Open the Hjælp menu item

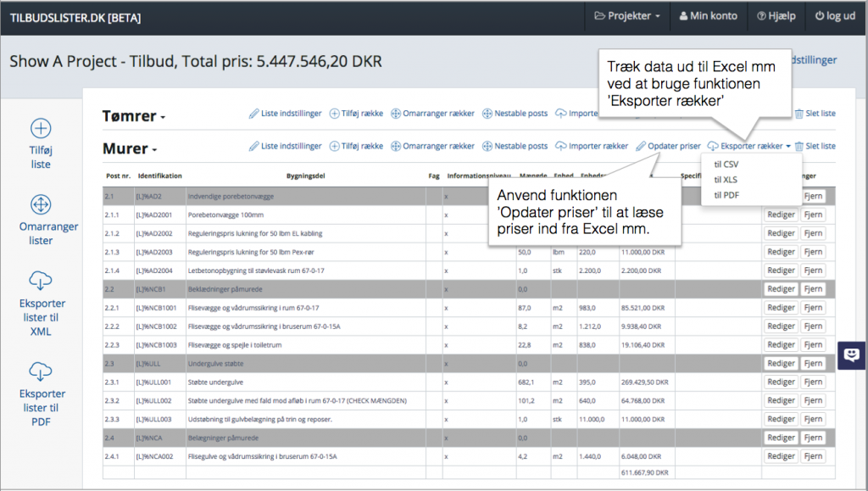coord(776,16)
